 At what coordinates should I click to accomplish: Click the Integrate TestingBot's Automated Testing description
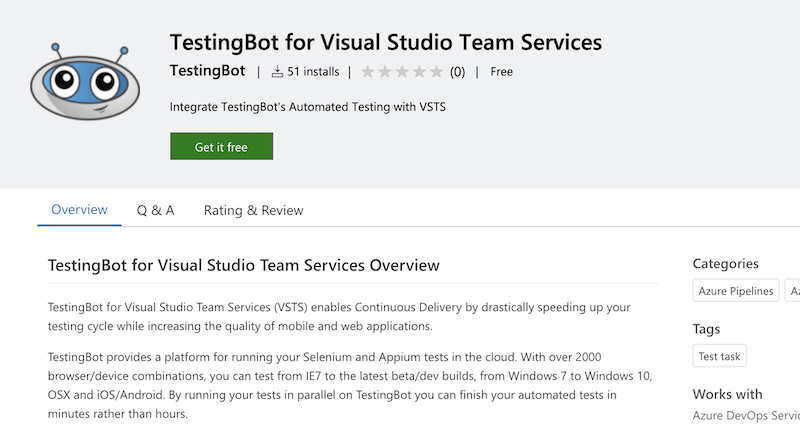[308, 107]
